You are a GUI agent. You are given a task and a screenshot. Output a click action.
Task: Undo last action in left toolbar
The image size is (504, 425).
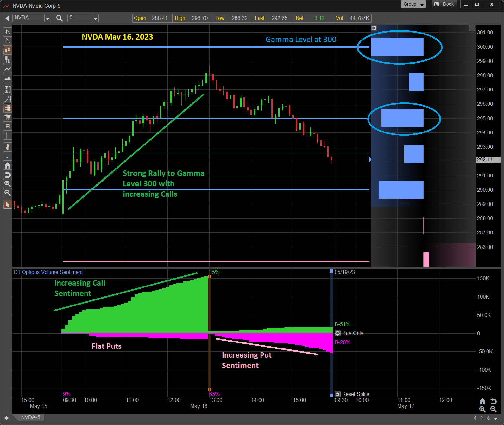point(8,175)
